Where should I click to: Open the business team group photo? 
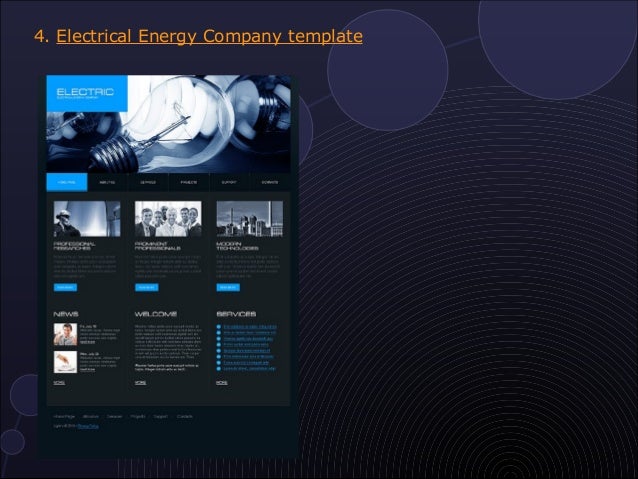(168, 219)
